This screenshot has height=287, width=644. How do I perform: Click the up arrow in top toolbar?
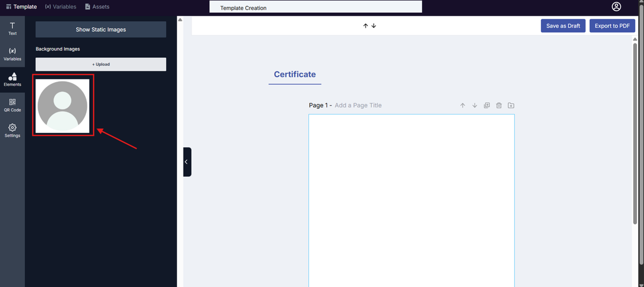point(365,26)
